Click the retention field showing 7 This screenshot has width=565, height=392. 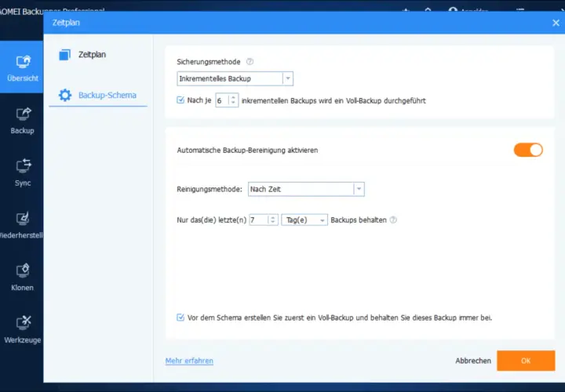coord(259,220)
